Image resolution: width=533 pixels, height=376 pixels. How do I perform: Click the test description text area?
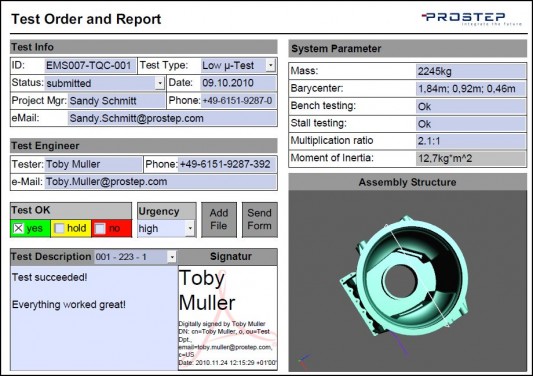[94, 318]
